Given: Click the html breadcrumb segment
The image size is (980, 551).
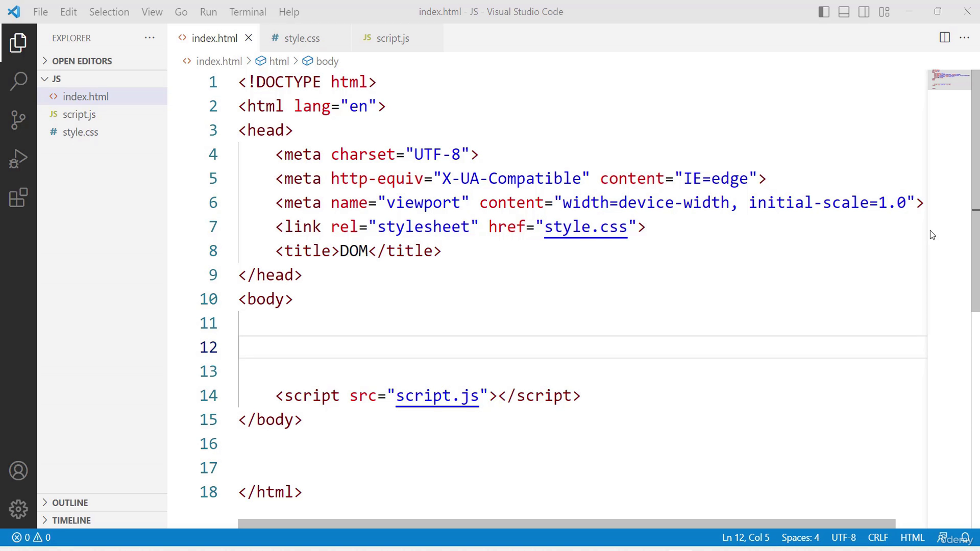Looking at the screenshot, I should point(273,61).
